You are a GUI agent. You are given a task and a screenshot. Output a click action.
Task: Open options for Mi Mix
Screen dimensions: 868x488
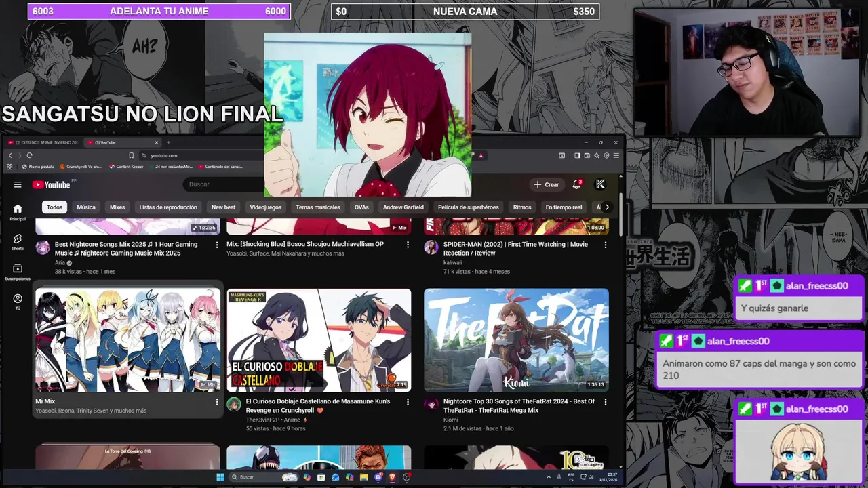[217, 402]
